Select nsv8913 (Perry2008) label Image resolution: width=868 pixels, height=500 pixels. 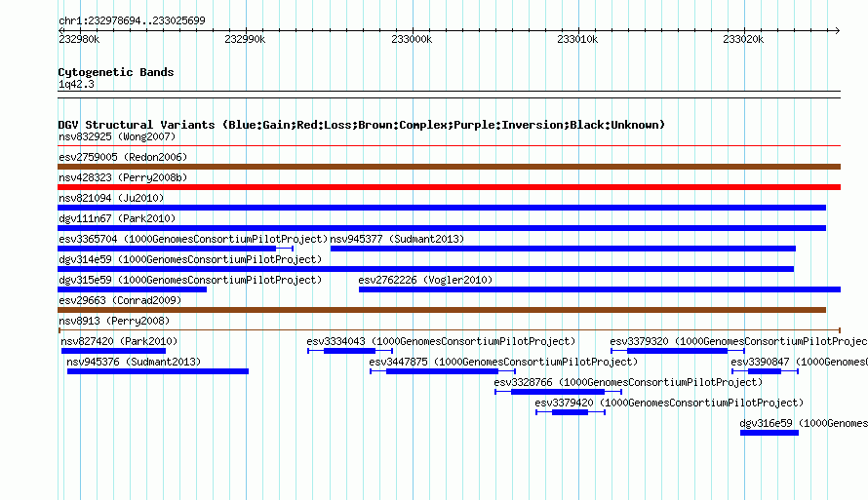[x=114, y=321]
